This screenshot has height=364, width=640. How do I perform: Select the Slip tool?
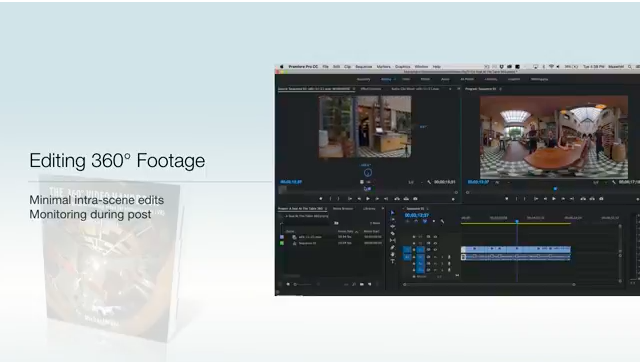coord(393,240)
